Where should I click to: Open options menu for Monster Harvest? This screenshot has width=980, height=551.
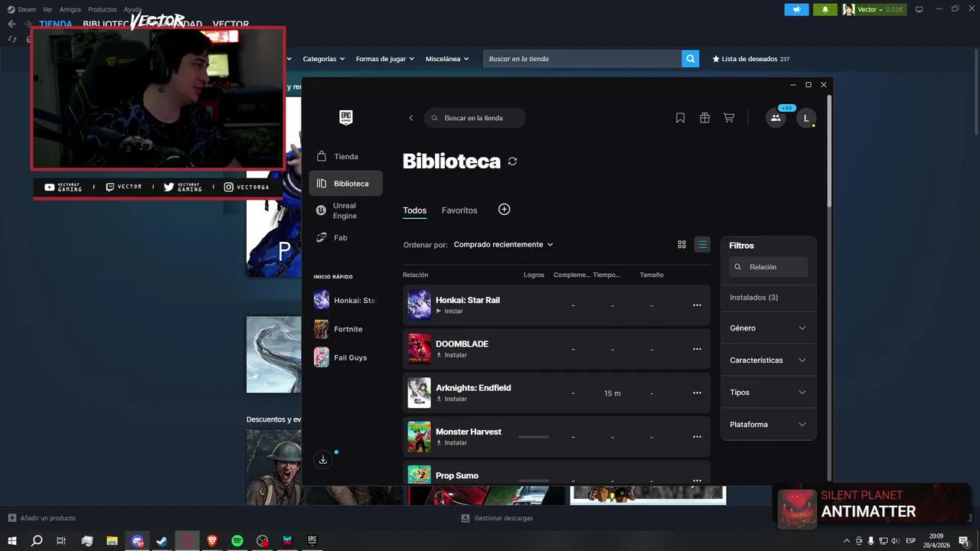coord(697,437)
